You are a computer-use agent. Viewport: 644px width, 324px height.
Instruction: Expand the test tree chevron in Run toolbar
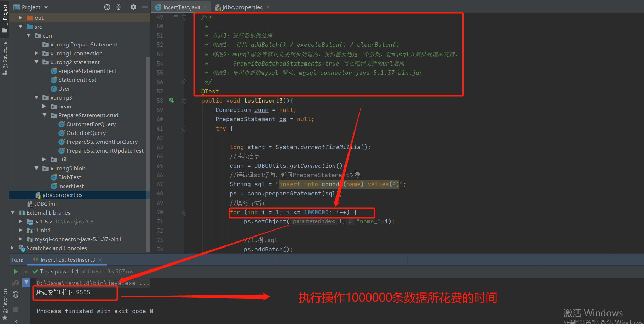(26, 272)
